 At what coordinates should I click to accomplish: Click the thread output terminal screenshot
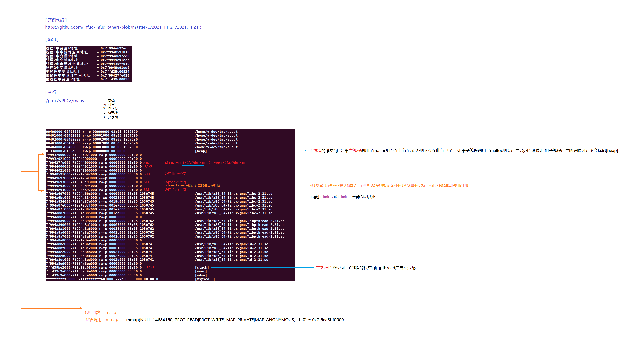pos(89,64)
